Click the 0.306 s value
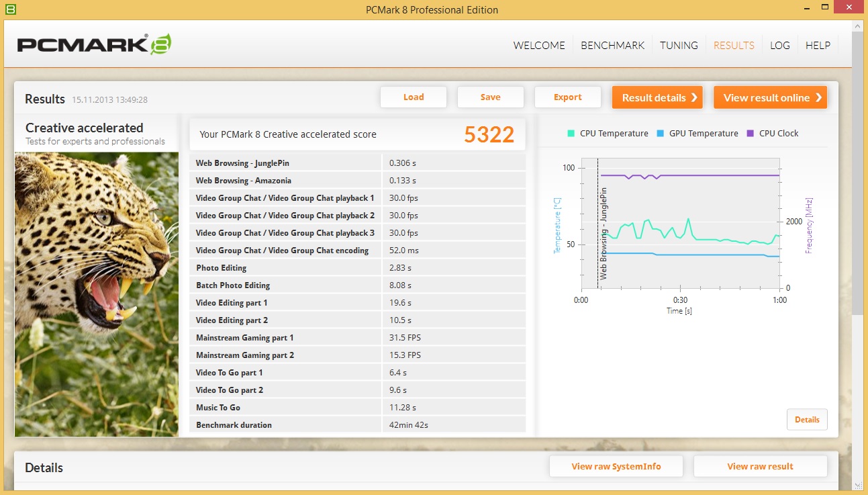The width and height of the screenshot is (868, 495). point(403,163)
